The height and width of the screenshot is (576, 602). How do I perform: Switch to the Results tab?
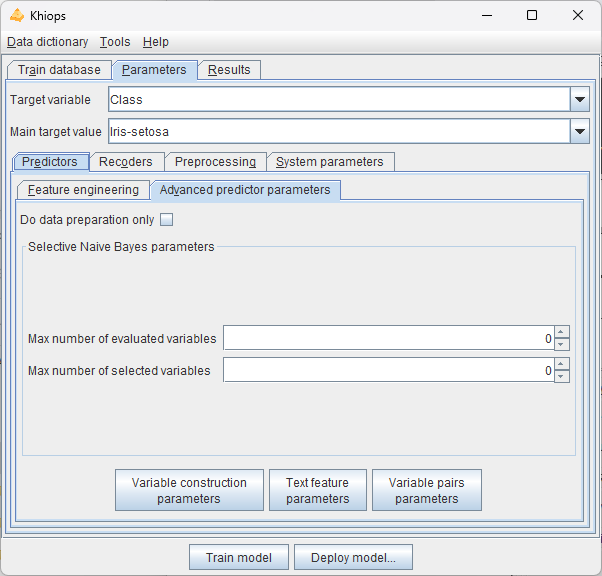229,70
